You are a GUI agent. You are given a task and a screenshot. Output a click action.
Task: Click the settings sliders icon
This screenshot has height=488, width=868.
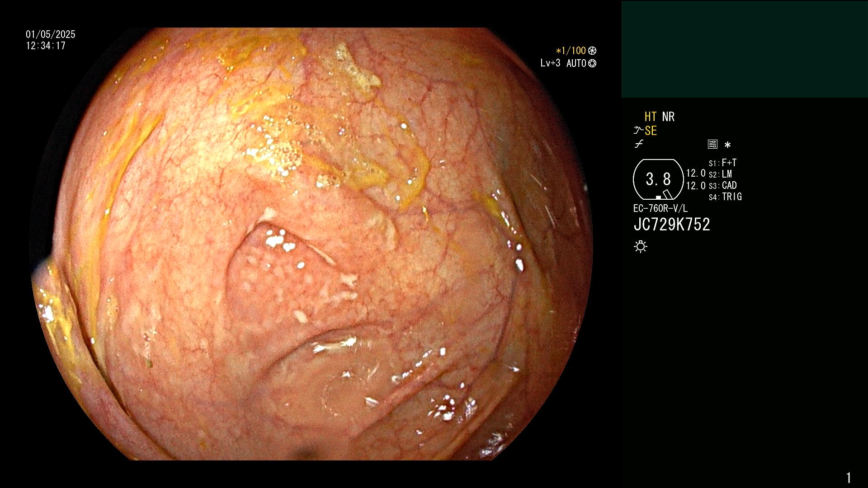click(x=712, y=144)
